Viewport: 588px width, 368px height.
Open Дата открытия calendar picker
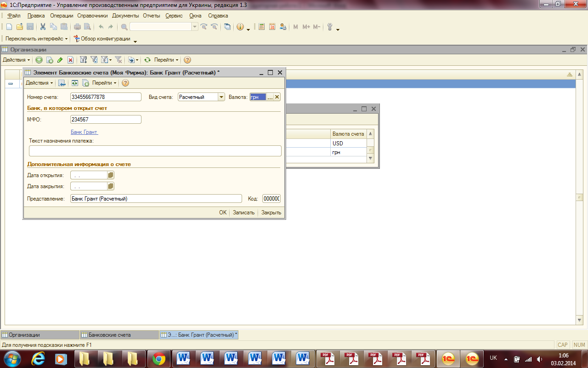point(110,175)
